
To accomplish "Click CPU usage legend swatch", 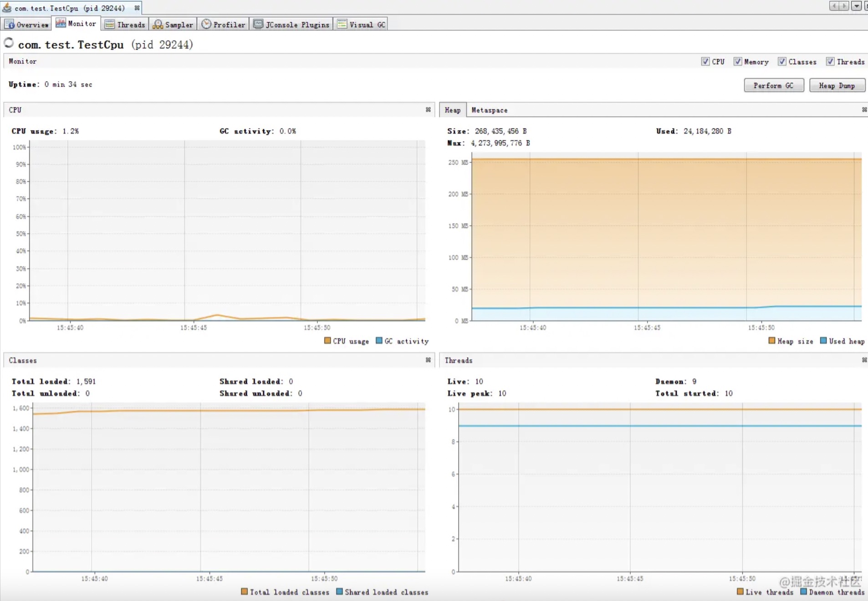I will 327,341.
